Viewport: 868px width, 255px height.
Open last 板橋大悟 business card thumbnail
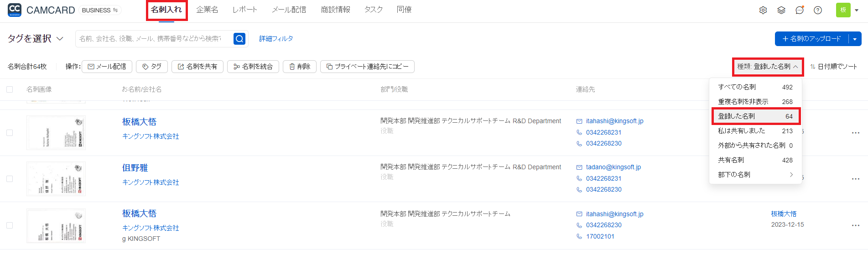[x=56, y=225]
